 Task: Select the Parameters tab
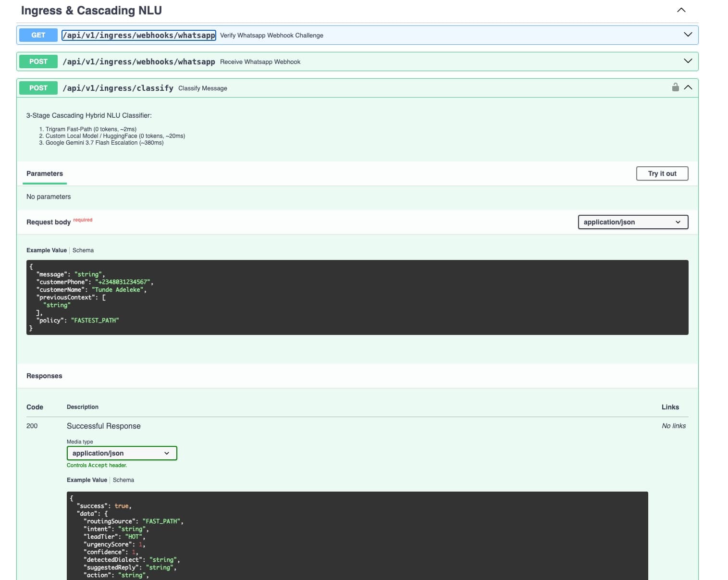tap(45, 173)
